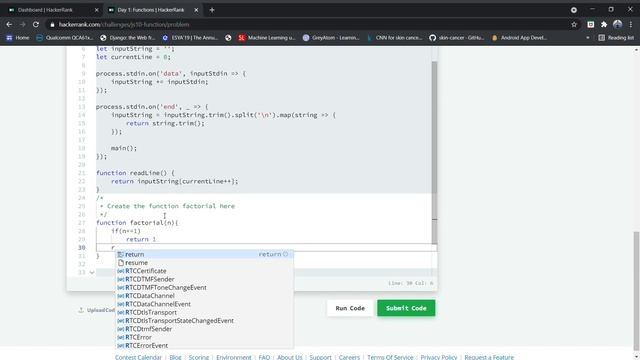Screen dimensions: 640x360
Task: Open the Android App Devel bookmark
Action: coord(520,38)
